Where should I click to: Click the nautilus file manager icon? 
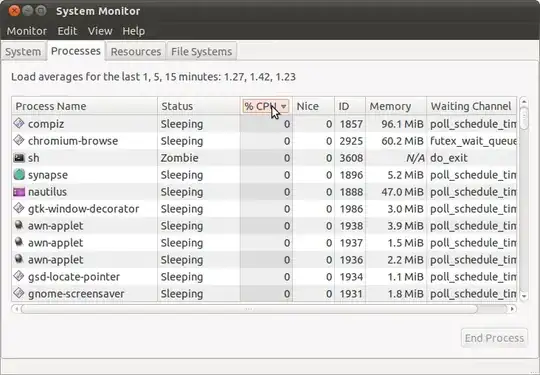point(19,192)
